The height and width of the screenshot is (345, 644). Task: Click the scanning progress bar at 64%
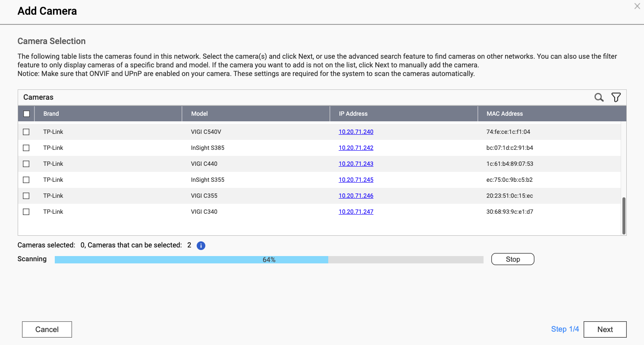coord(269,260)
